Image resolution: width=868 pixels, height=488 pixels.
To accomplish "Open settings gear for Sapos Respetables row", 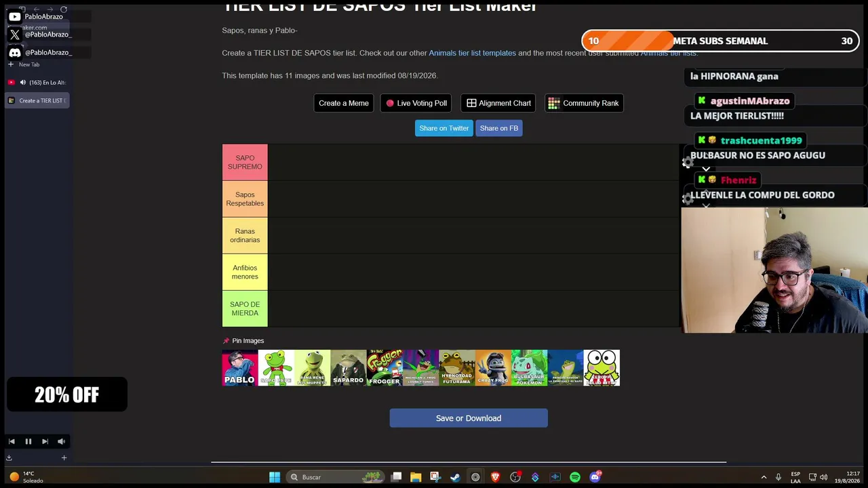I will [688, 199].
